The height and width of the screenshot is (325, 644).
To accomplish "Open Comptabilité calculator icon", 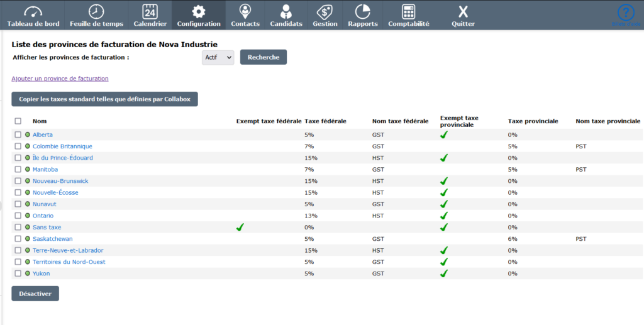I will point(409,11).
